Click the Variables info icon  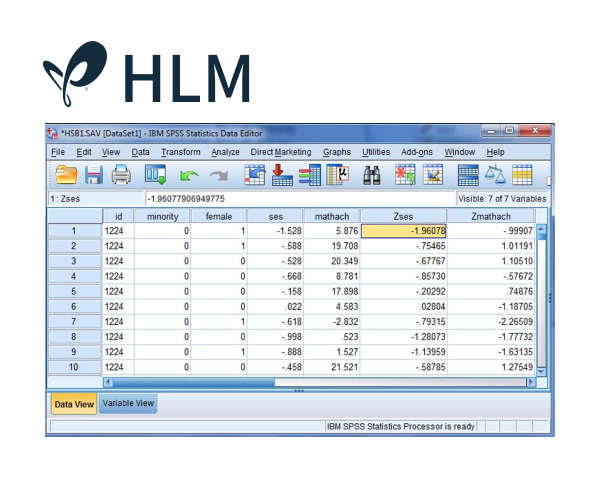(310, 175)
